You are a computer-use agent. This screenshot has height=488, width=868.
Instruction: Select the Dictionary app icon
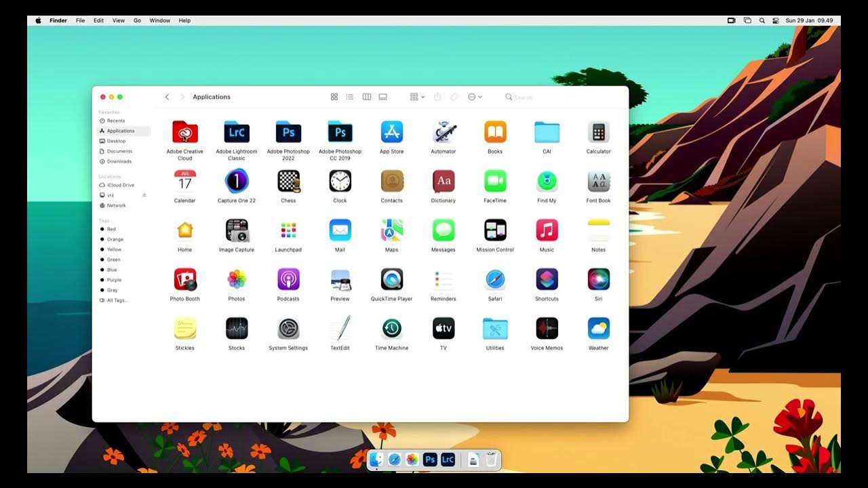[443, 181]
